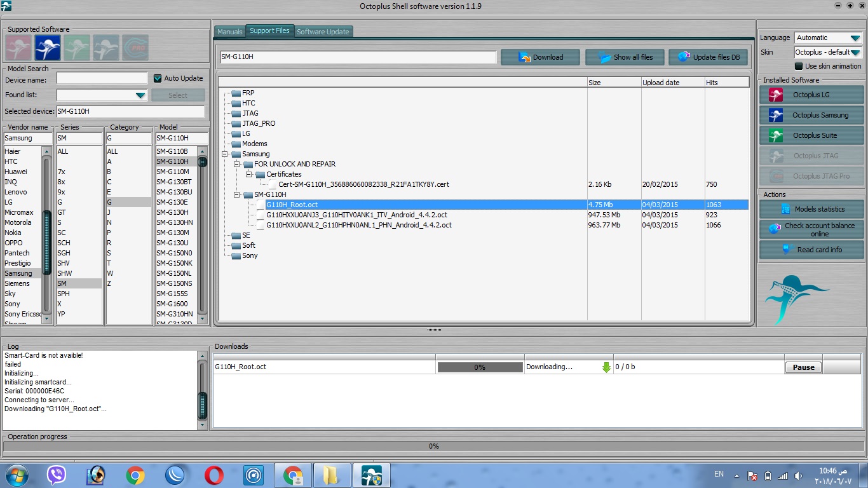The image size is (868, 488).
Task: Open the folder window from the taskbar
Action: (x=331, y=475)
